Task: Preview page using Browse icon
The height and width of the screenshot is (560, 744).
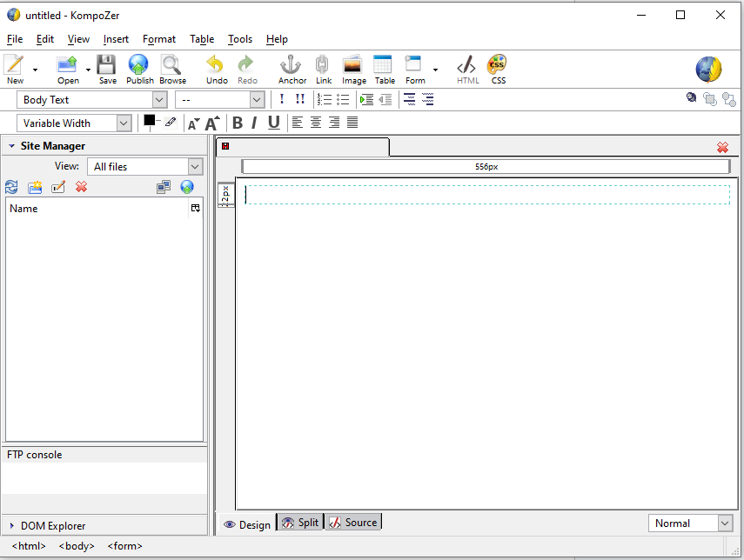Action: pos(172,70)
